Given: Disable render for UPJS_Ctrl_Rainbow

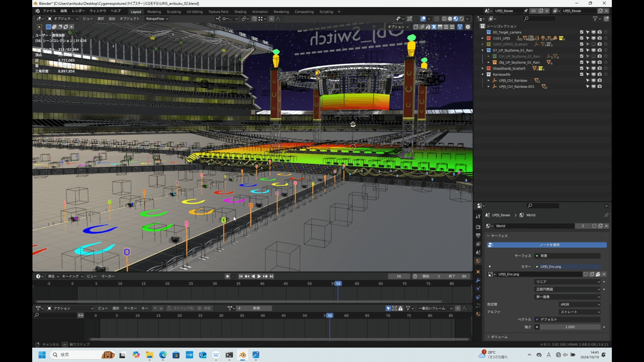Looking at the screenshot, I should [600, 80].
